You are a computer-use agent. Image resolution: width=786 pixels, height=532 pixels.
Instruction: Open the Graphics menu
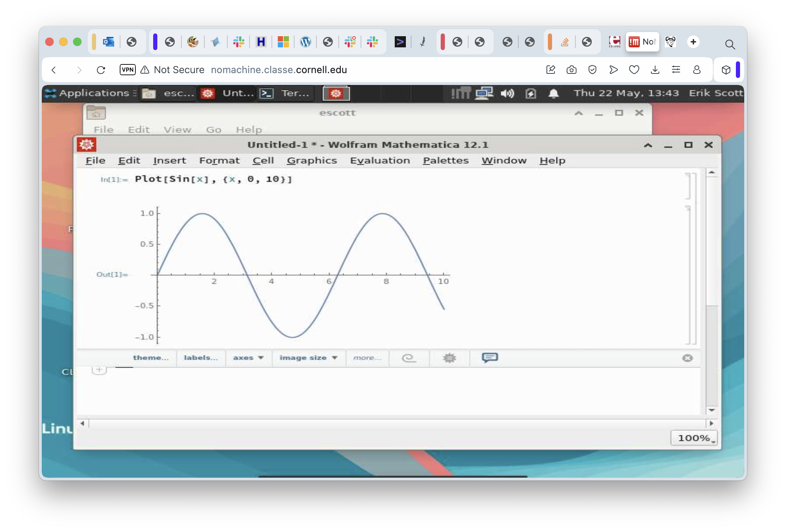pos(312,161)
